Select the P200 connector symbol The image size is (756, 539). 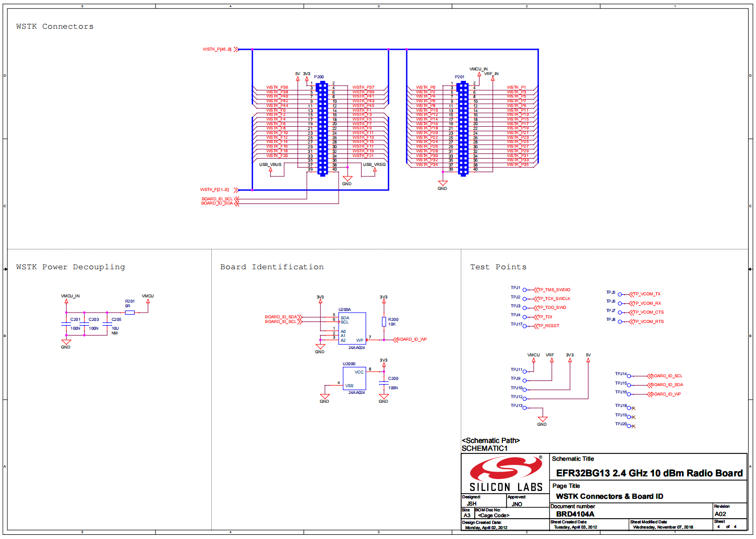(x=322, y=128)
